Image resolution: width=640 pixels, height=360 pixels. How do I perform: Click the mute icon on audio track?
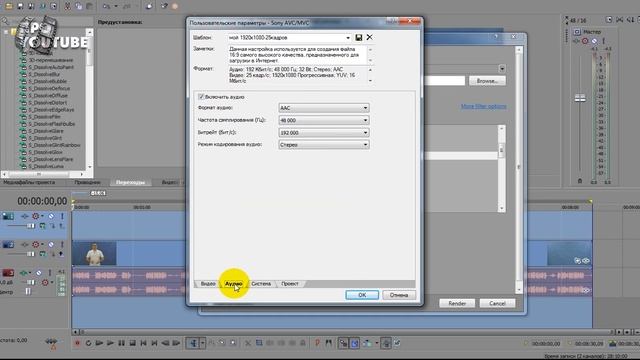point(39,273)
